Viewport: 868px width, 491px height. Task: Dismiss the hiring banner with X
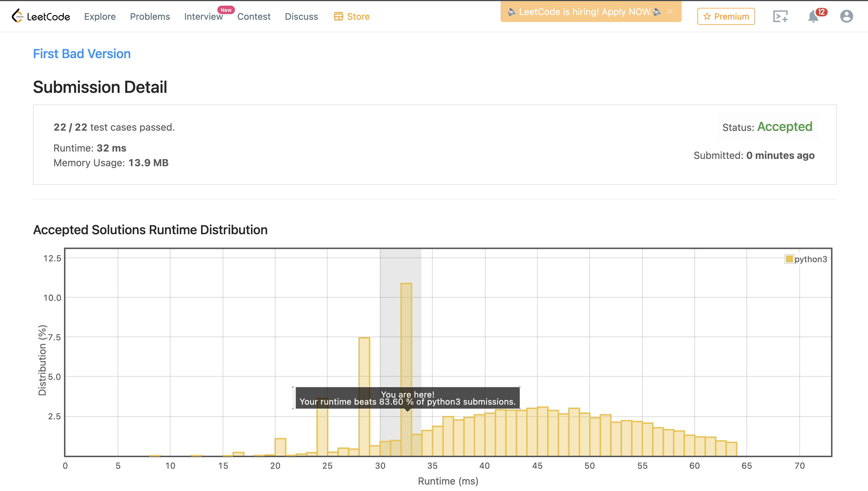[670, 12]
